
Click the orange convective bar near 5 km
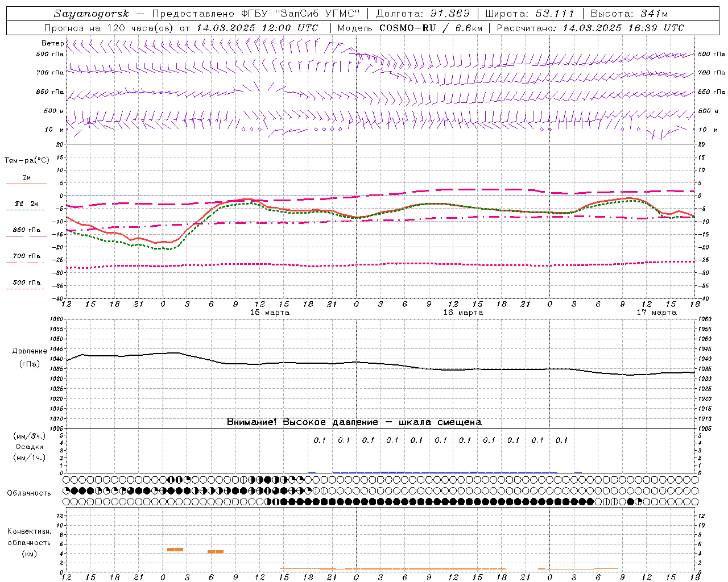tap(175, 550)
